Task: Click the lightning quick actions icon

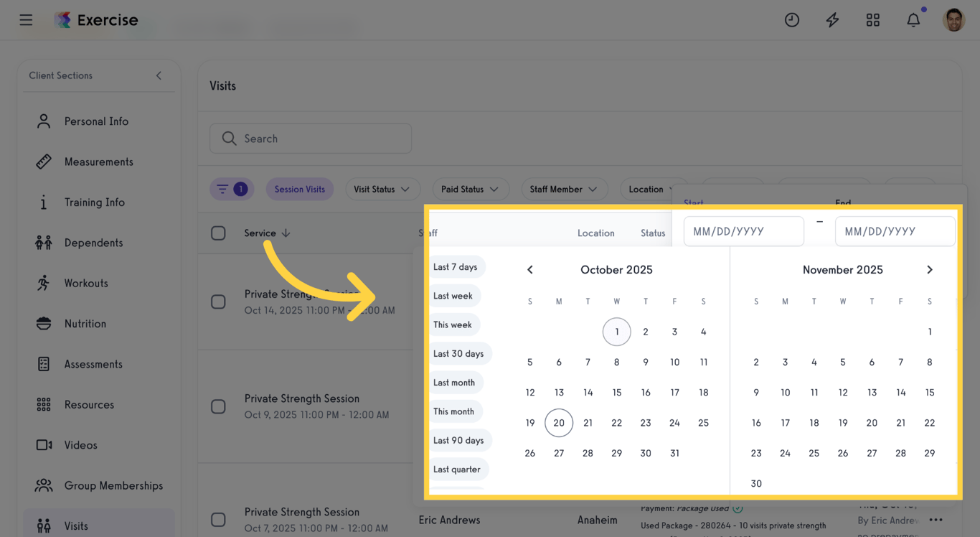Action: pyautogui.click(x=832, y=19)
